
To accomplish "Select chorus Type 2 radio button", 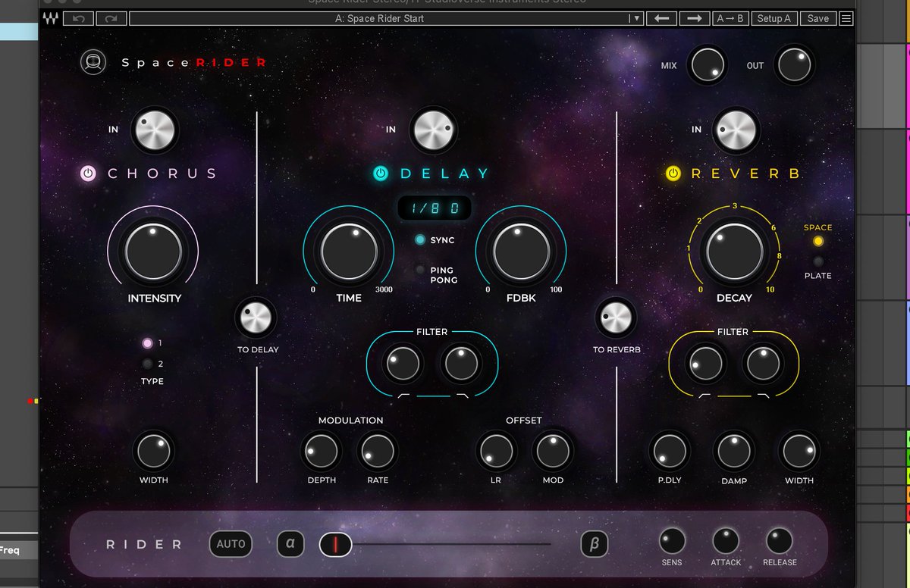I will (x=148, y=364).
